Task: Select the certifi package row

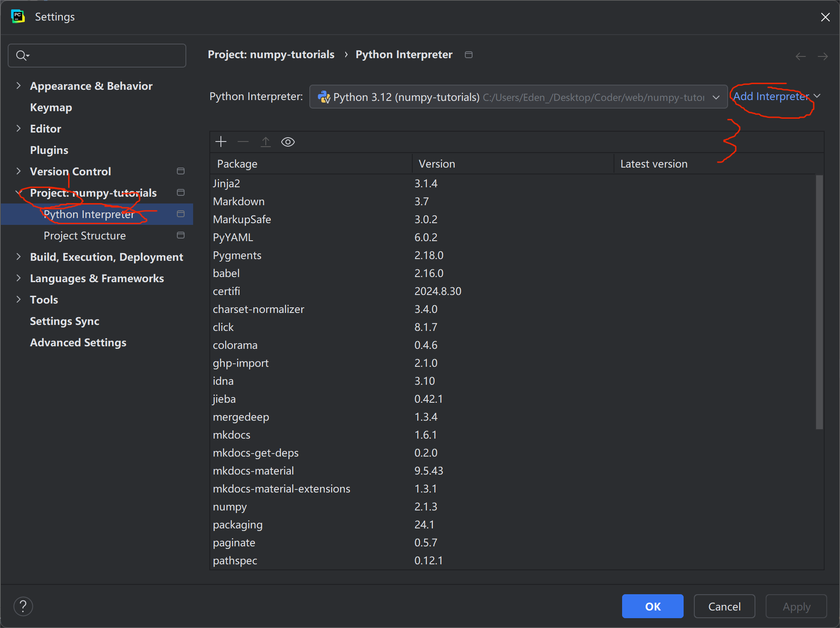Action: (513, 291)
